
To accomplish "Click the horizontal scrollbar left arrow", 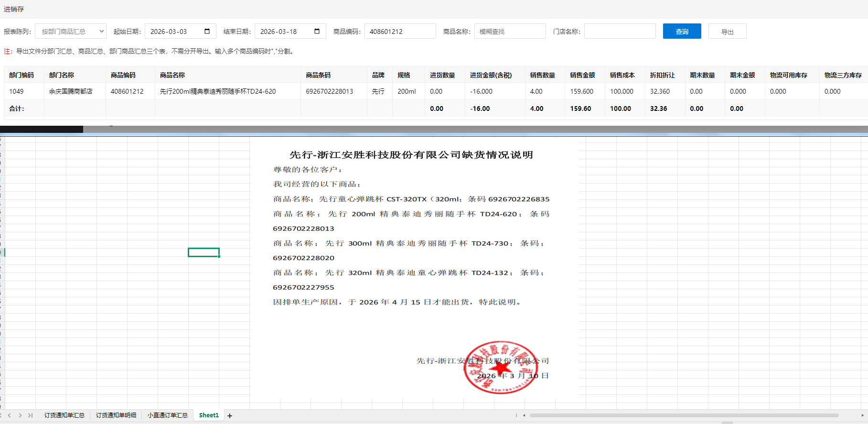I will pos(524,415).
